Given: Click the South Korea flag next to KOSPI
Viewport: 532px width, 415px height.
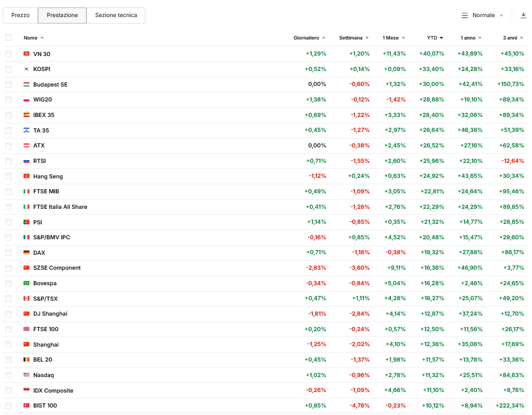Looking at the screenshot, I should click(26, 69).
